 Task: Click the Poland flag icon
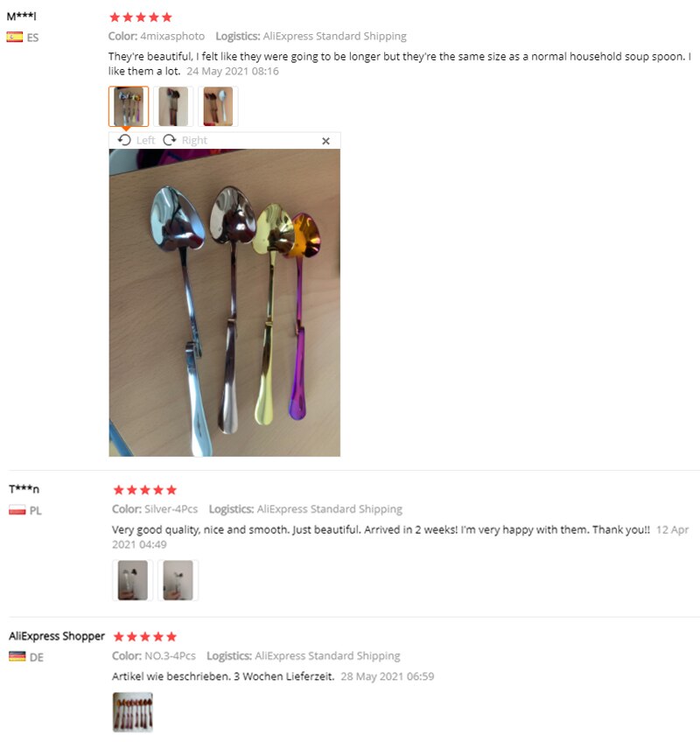(17, 510)
